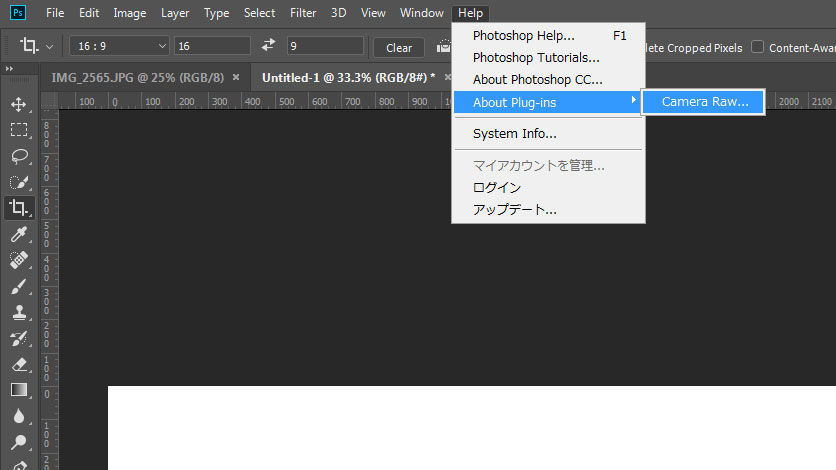
Task: Open the File menu
Action: [55, 13]
